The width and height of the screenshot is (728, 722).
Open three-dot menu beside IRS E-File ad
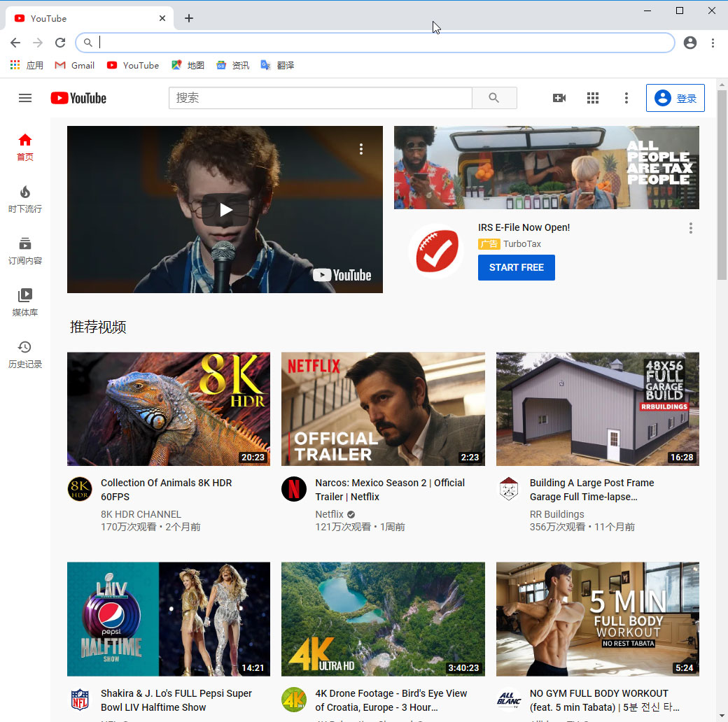coord(690,228)
